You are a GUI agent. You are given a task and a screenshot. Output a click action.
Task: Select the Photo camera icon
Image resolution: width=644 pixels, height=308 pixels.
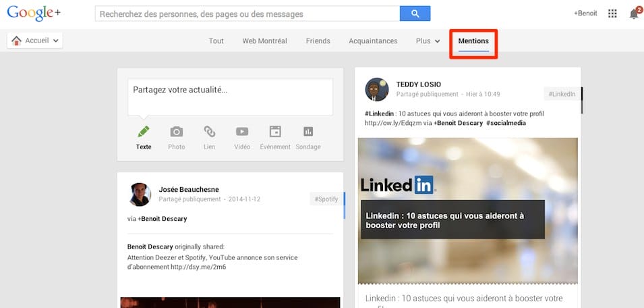[x=176, y=132]
